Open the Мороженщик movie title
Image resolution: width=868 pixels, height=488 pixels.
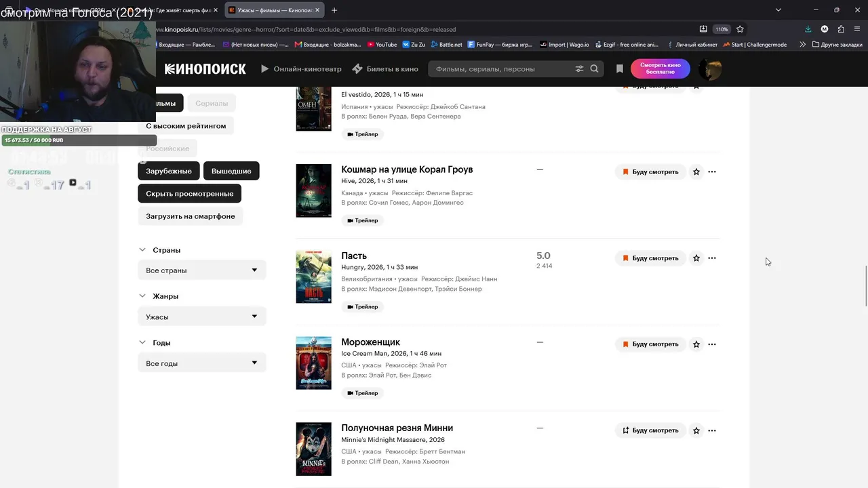click(x=370, y=342)
